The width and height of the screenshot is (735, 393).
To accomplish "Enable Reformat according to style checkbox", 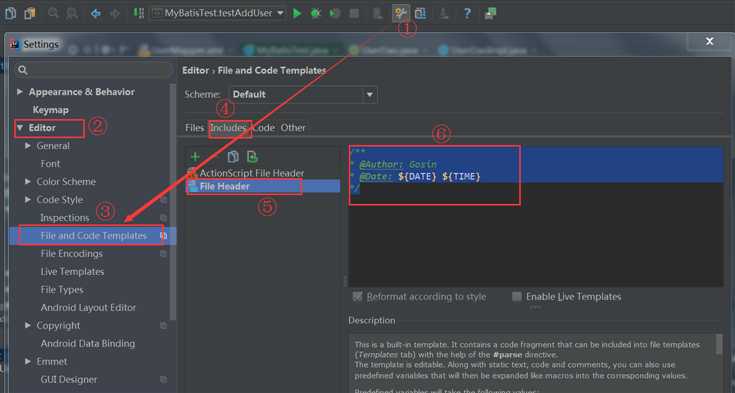I will (358, 296).
